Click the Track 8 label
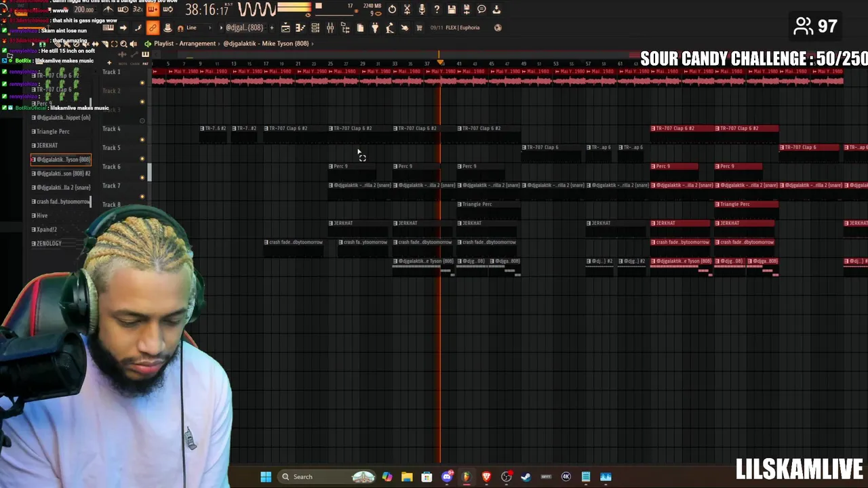The image size is (868, 488). coord(111,205)
